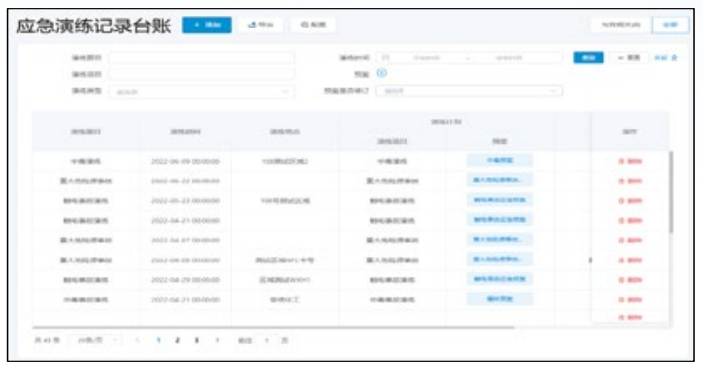Delete the record dated 2022-04-29

[630, 280]
